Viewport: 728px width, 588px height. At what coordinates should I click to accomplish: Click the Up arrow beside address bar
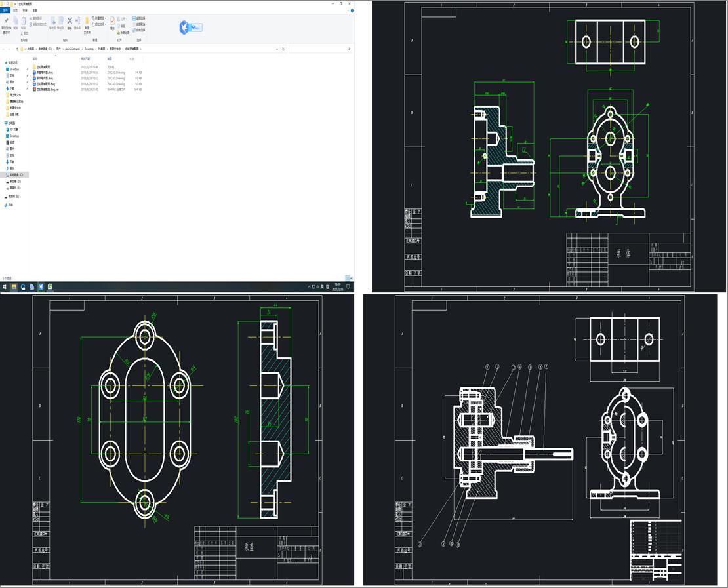[x=17, y=49]
